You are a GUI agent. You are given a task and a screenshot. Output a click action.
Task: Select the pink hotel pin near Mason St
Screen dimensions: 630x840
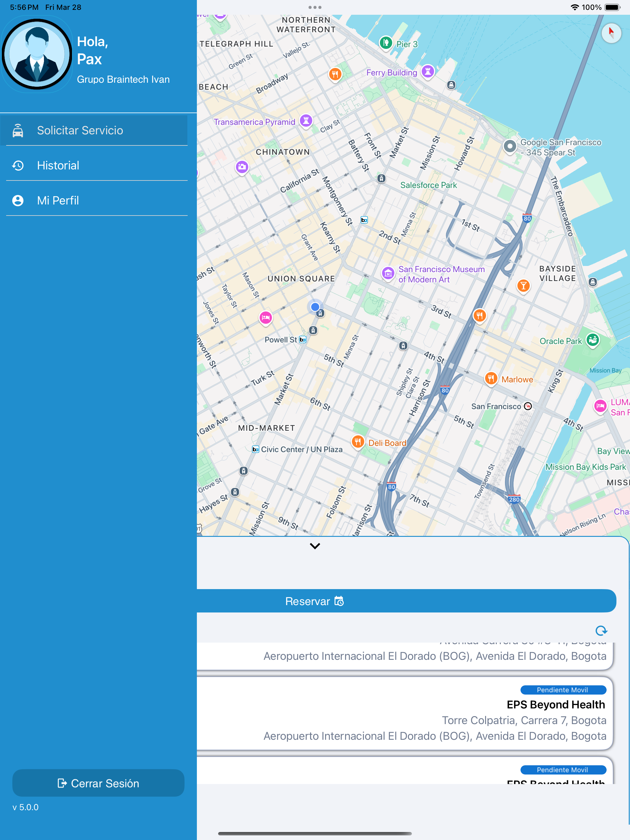[265, 318]
